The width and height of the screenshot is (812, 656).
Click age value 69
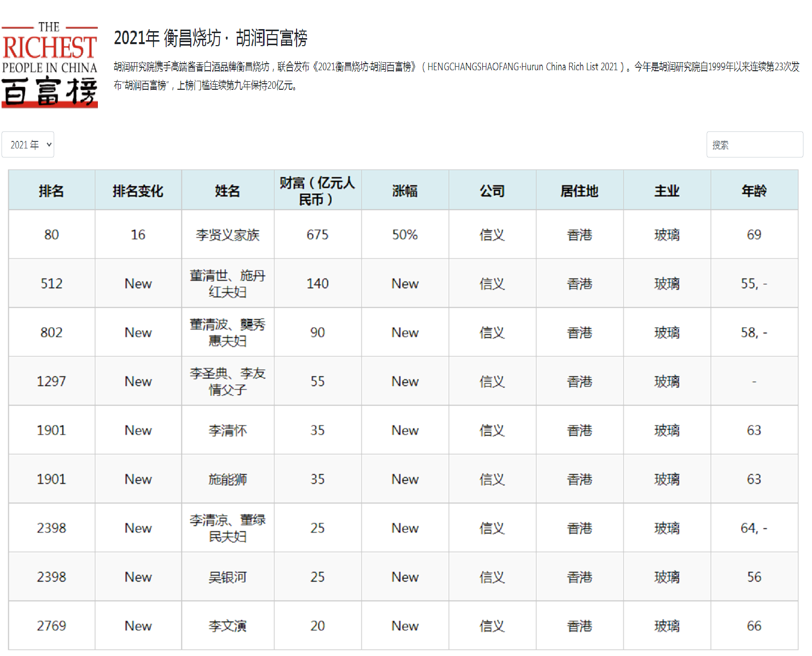point(754,235)
